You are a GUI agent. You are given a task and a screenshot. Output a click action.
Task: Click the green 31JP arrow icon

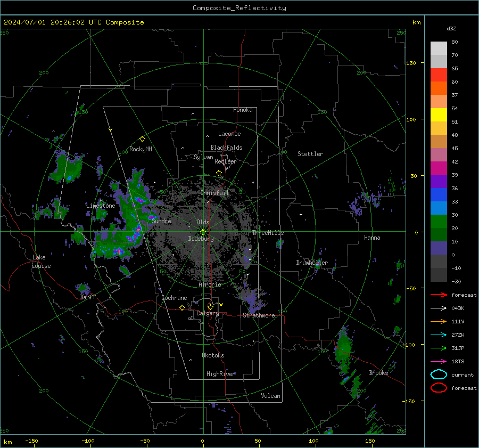click(x=439, y=348)
